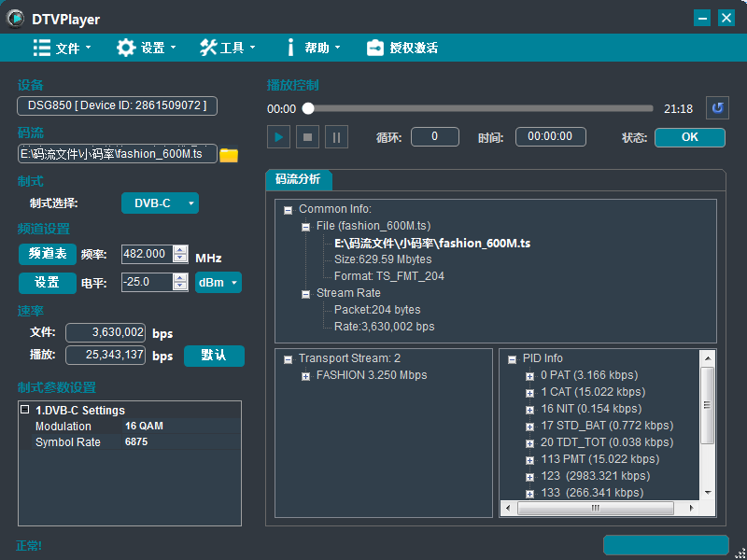Click the play button in playback controls

click(x=278, y=137)
